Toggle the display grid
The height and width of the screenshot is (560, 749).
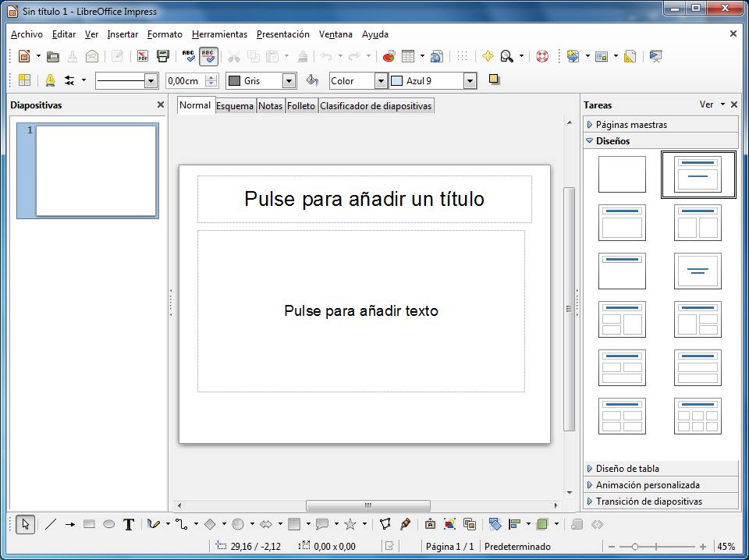click(462, 56)
